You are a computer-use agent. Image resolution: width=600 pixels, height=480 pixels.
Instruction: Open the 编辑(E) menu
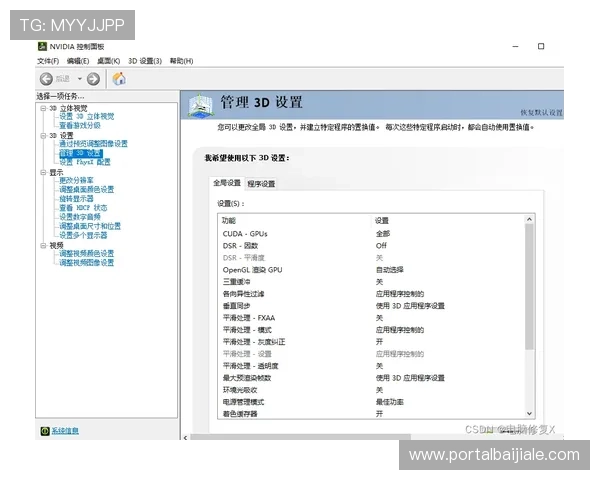(x=78, y=61)
